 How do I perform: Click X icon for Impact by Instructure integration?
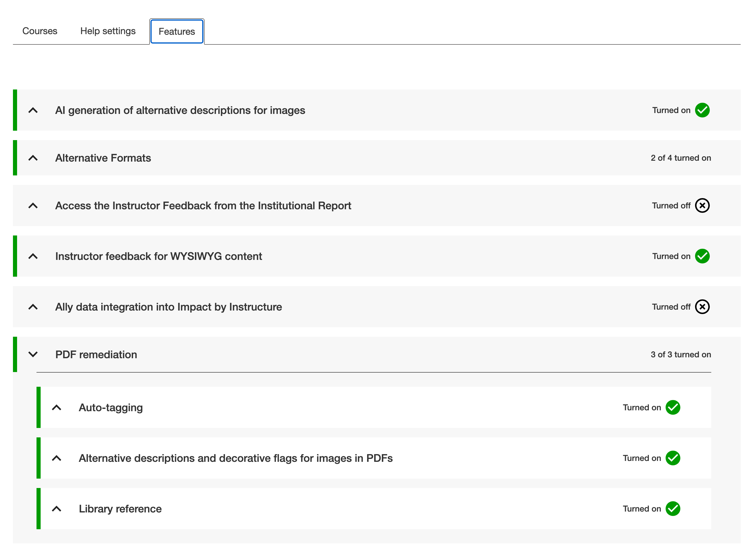coord(702,307)
